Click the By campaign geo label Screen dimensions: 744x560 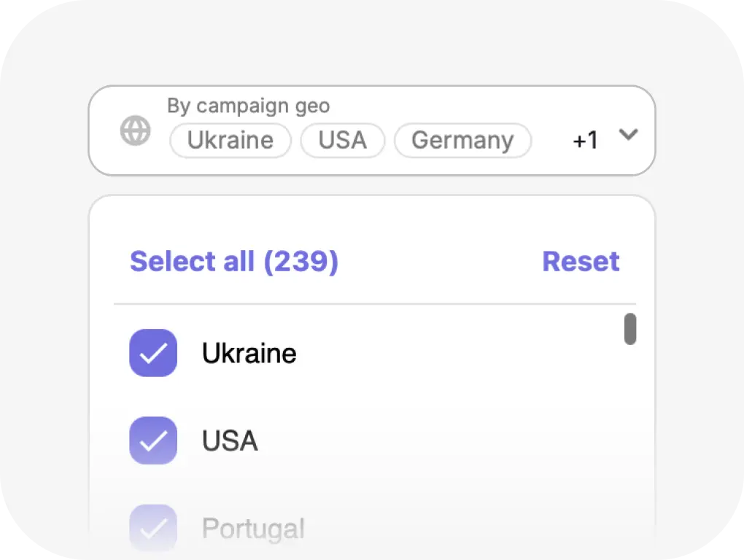[249, 106]
